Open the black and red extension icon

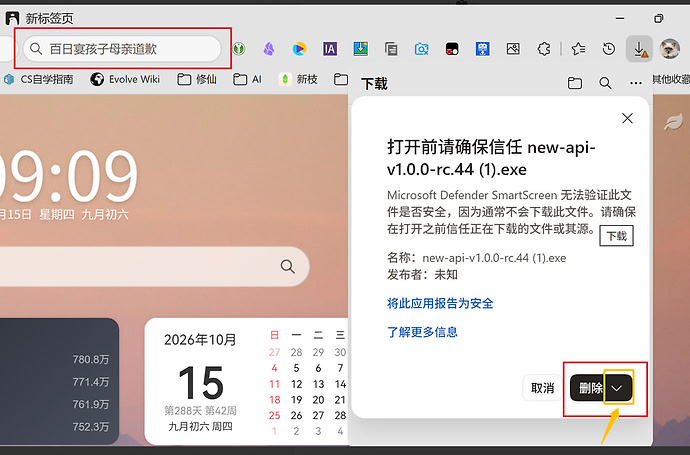click(452, 49)
